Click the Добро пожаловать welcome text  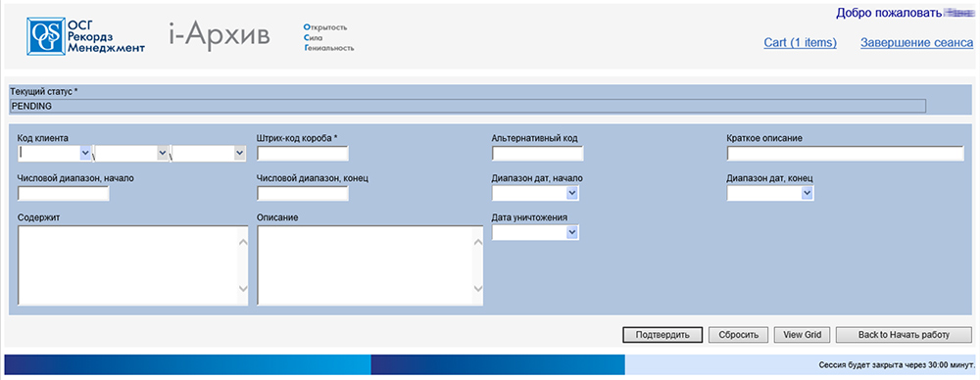888,13
